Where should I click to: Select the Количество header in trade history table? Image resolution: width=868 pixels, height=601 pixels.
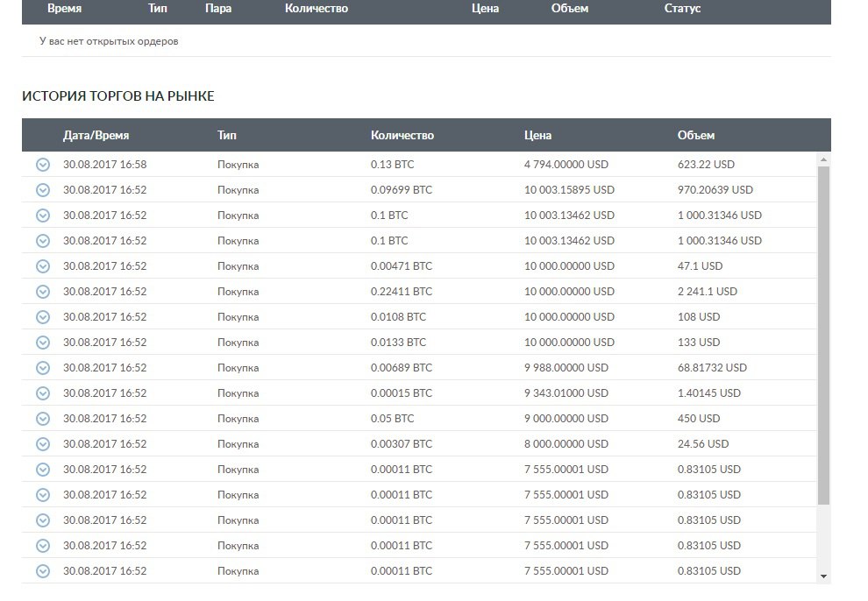point(402,136)
